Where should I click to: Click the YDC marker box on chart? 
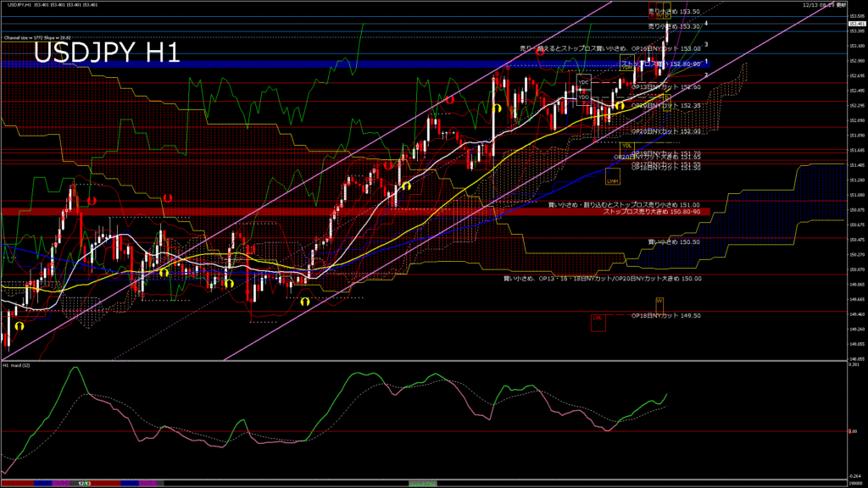coord(583,82)
